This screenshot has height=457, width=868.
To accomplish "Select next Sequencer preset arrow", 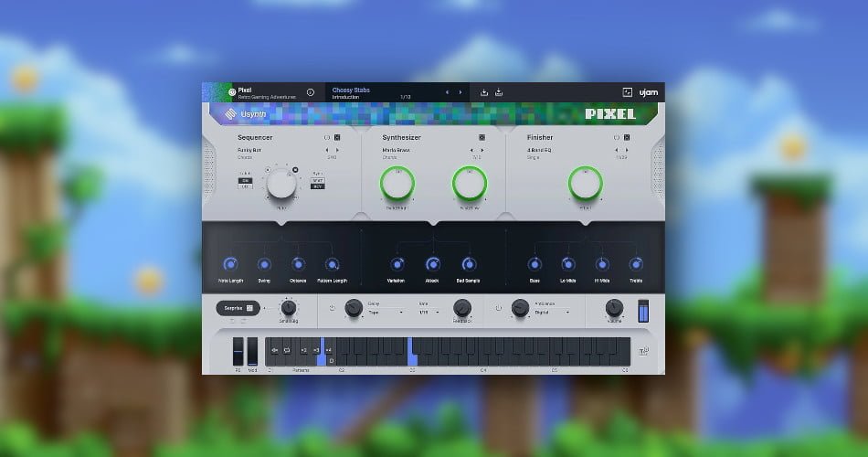I will 337,150.
